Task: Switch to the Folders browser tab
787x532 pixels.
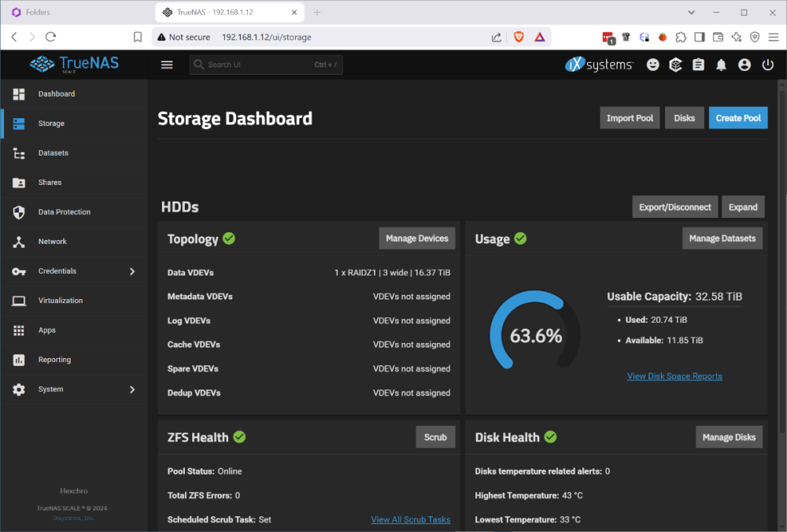Action: tap(75, 13)
